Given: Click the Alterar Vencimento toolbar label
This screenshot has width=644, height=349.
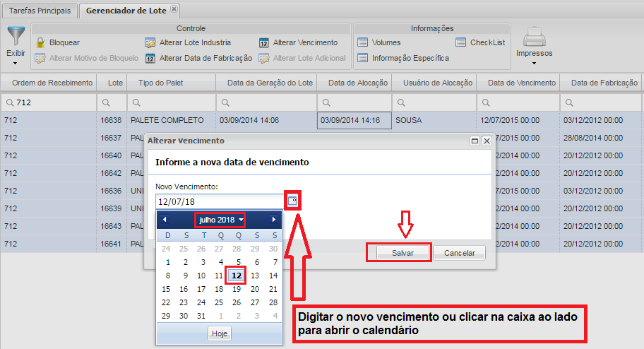Looking at the screenshot, I should click(x=305, y=42).
